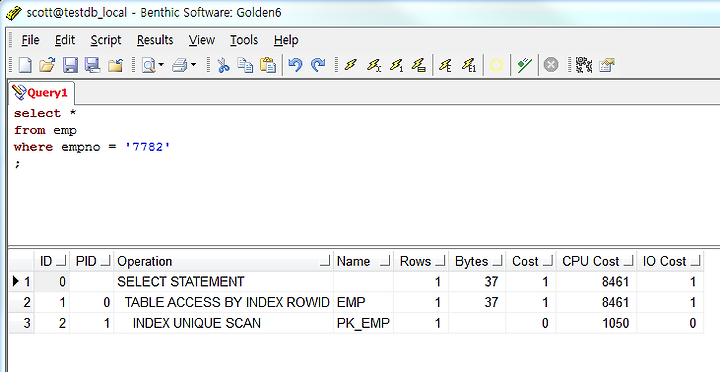The width and height of the screenshot is (720, 372).
Task: Select the SELECT STATEMENT operation cell
Action: pyautogui.click(x=223, y=282)
